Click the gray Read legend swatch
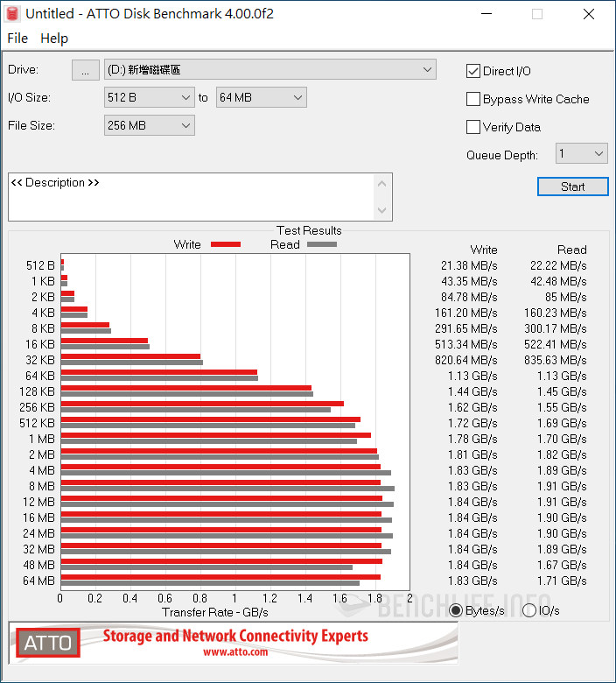616x683 pixels. point(322,244)
